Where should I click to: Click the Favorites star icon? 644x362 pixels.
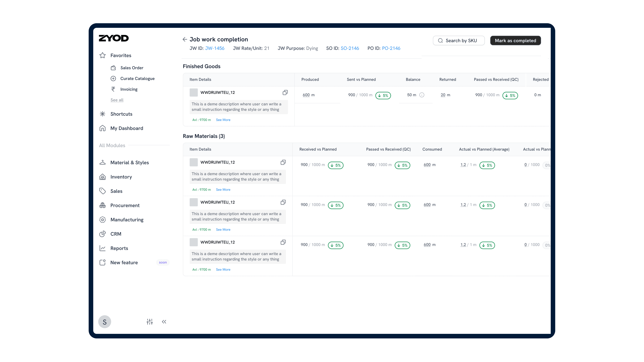point(102,55)
